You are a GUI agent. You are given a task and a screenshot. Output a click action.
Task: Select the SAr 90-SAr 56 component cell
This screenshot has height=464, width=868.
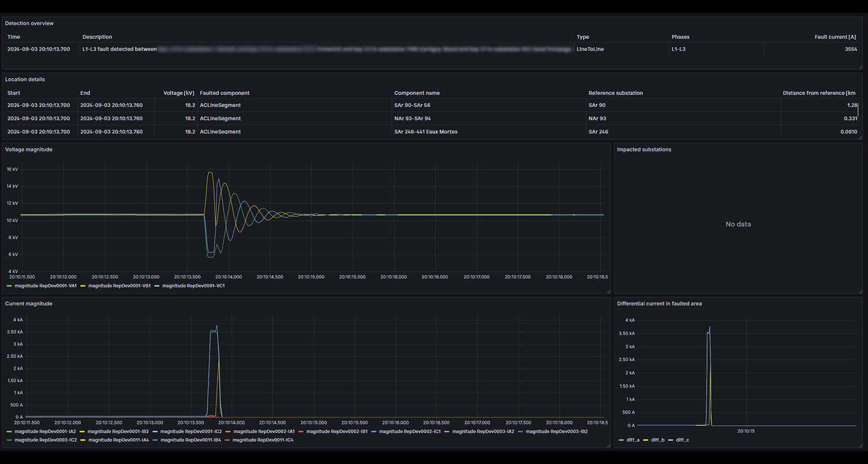point(412,105)
